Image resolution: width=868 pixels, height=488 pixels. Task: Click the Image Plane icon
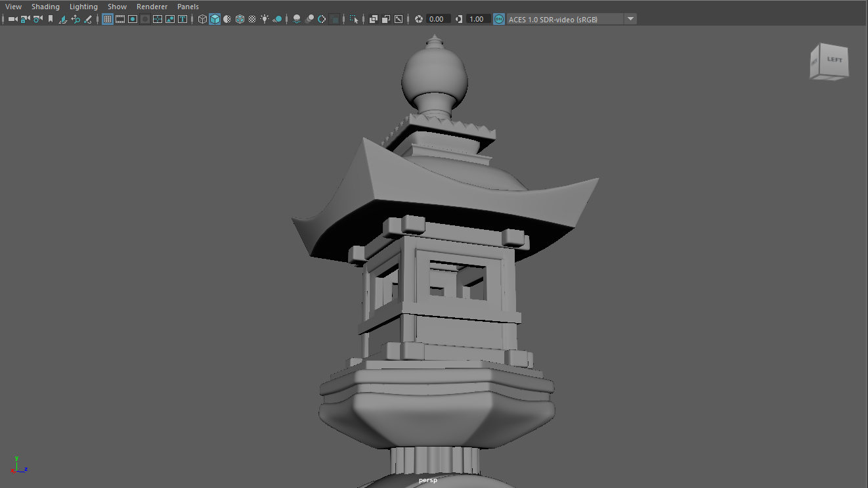(x=63, y=19)
